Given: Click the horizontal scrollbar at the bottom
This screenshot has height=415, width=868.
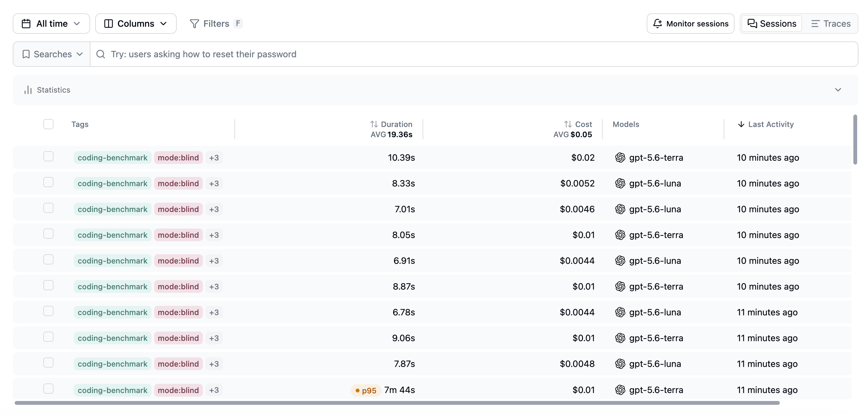Looking at the screenshot, I should click(x=397, y=403).
